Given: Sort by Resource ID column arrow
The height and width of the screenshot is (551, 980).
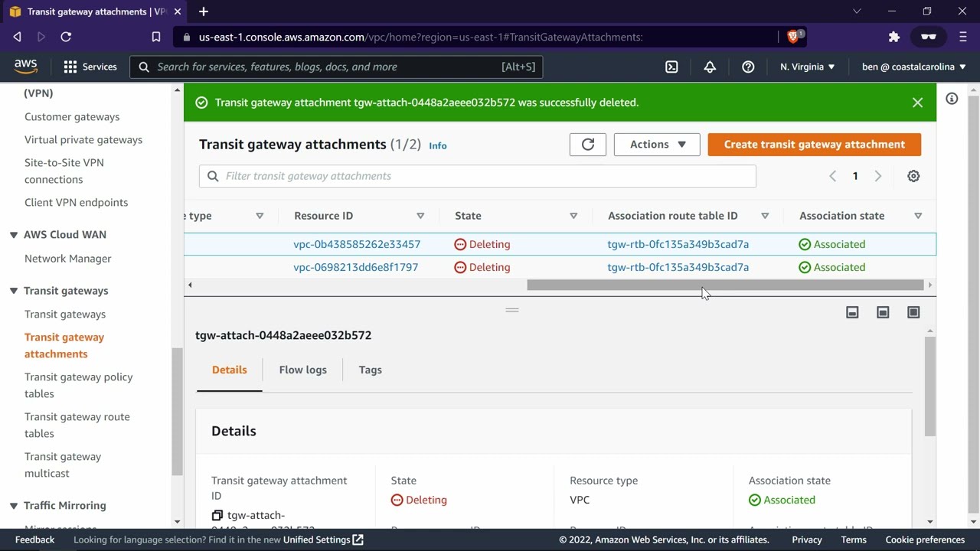Looking at the screenshot, I should point(420,216).
